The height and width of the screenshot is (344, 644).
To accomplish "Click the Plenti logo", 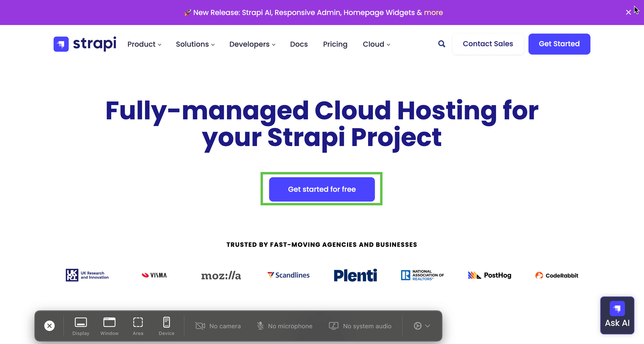I will coord(355,275).
